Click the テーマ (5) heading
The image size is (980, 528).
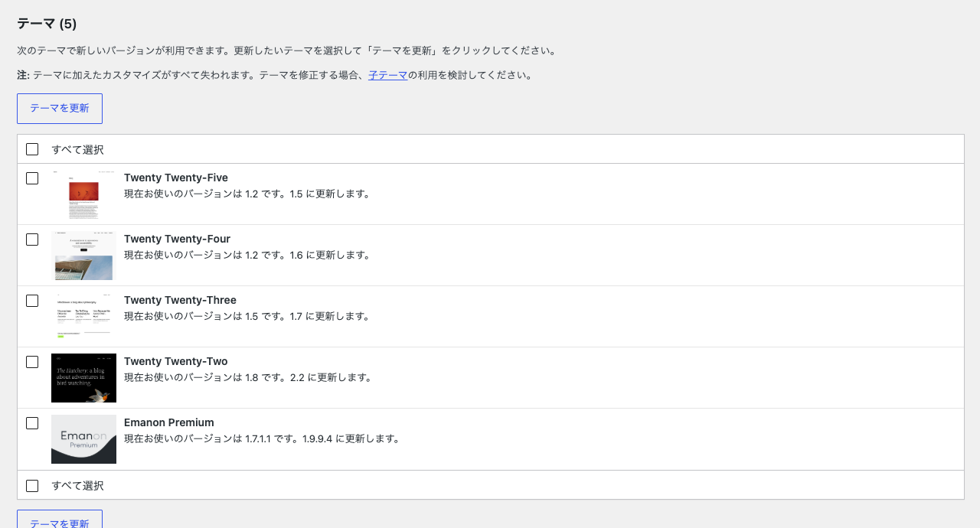click(47, 24)
